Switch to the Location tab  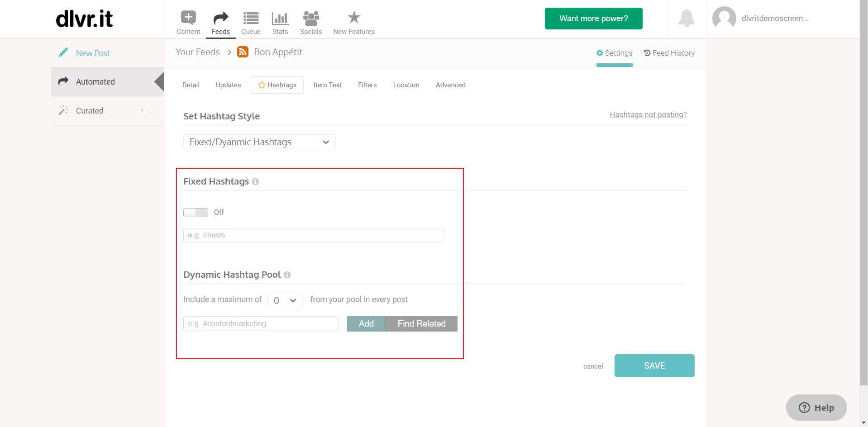[406, 85]
